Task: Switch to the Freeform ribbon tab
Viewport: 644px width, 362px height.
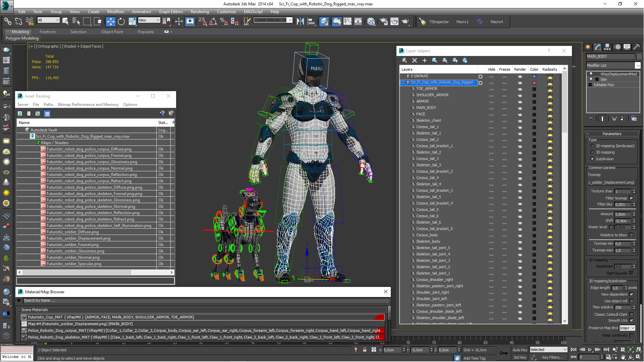Action: point(48,32)
